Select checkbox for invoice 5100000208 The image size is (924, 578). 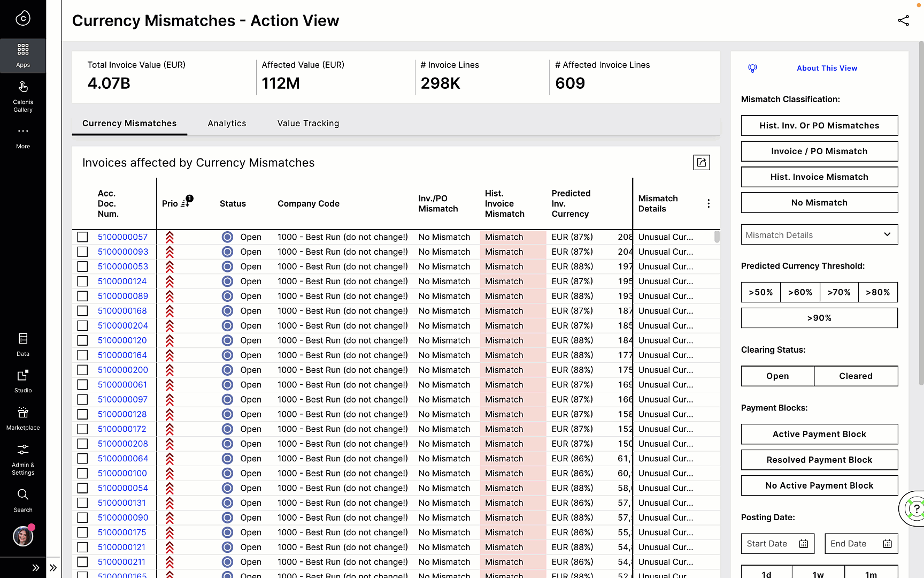[82, 444]
